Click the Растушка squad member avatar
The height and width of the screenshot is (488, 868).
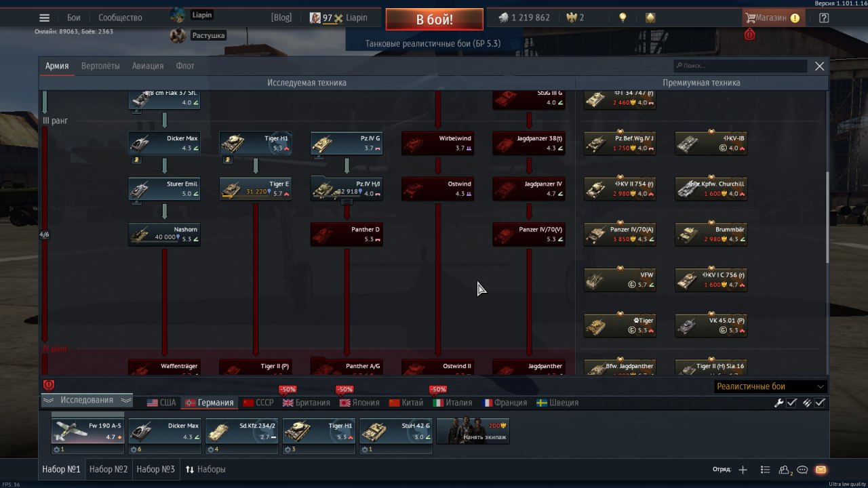point(178,35)
